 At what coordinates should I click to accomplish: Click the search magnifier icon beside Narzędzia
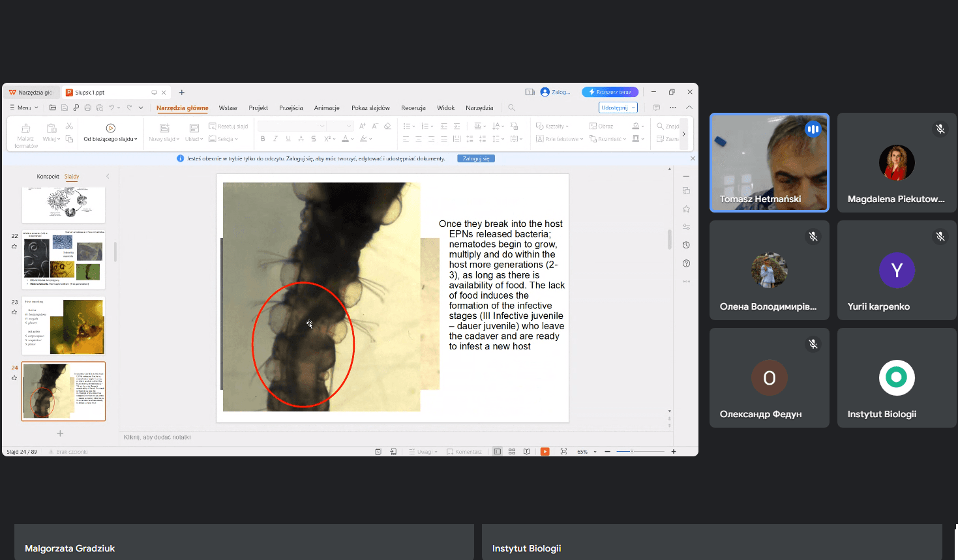tap(512, 108)
